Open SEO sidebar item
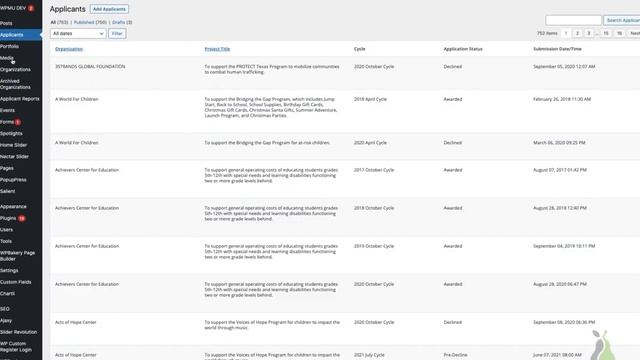This screenshot has height=360, width=640. [5, 309]
